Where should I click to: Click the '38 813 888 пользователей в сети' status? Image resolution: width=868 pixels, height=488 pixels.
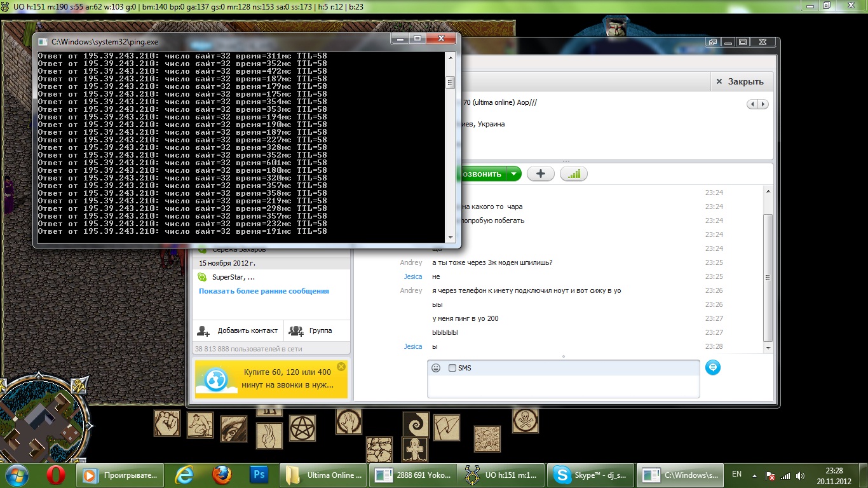pos(248,349)
